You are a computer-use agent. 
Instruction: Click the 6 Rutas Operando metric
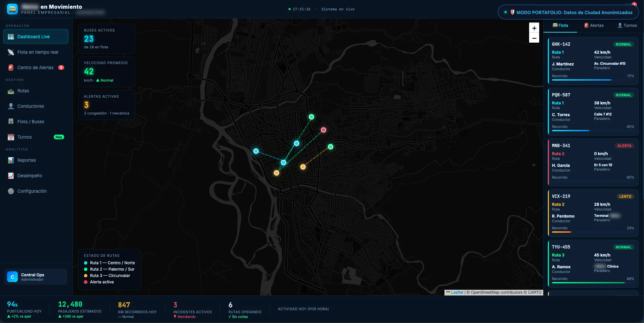[245, 310]
